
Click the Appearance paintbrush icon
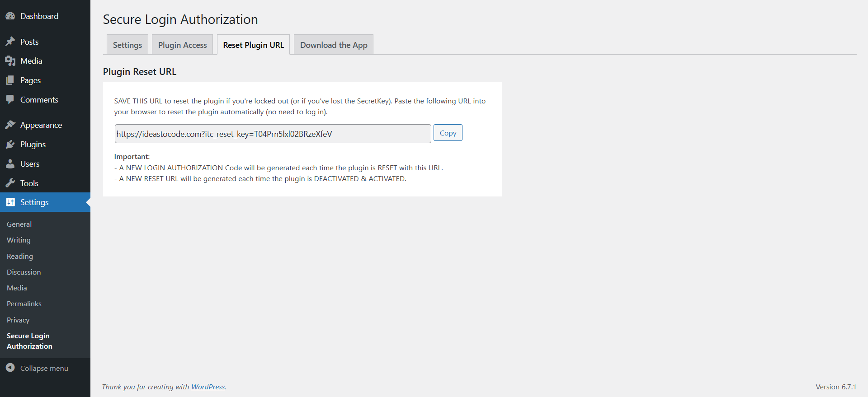pyautogui.click(x=10, y=125)
